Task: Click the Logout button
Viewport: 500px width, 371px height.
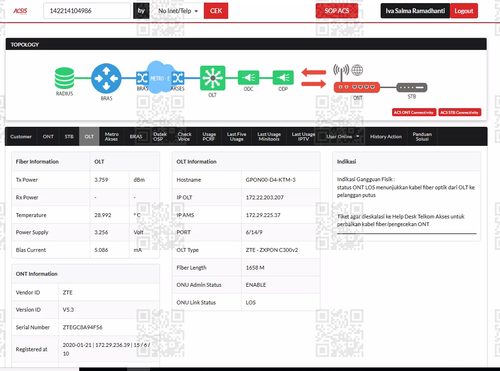Action: pos(464,11)
